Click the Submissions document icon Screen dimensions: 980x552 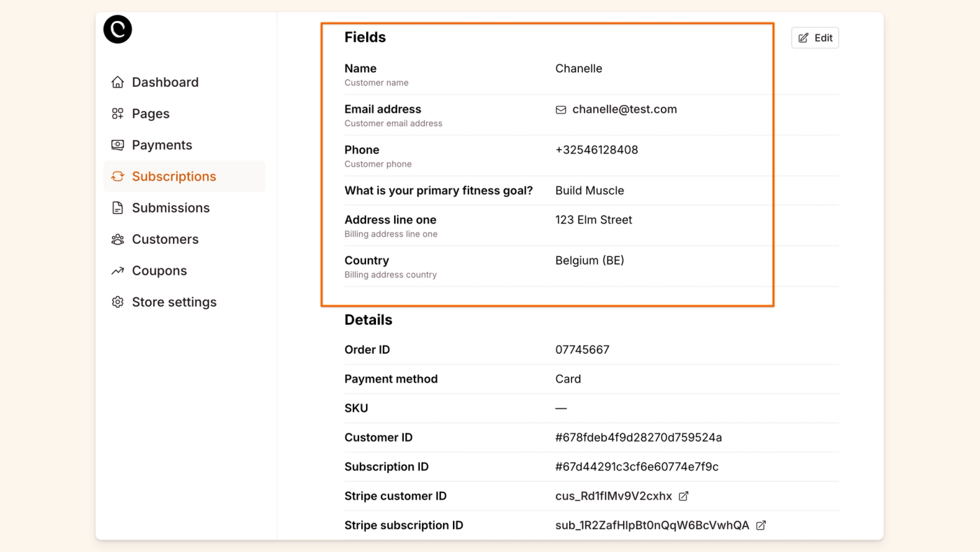pos(118,208)
